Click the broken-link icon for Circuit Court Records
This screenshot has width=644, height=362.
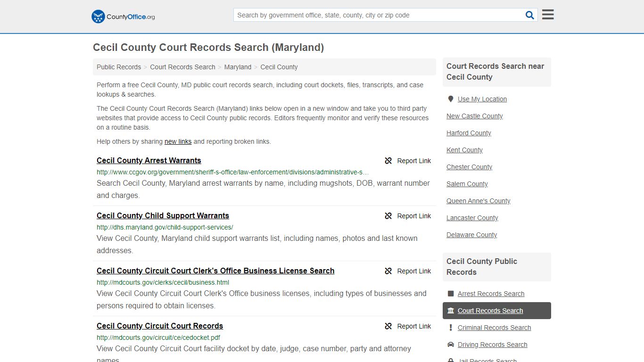388,326
